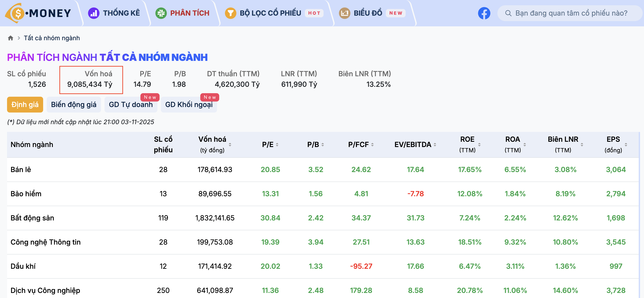Click the Tất cả nhóm ngành breadcrumb
Image resolution: width=644 pixels, height=298 pixels.
(x=52, y=38)
